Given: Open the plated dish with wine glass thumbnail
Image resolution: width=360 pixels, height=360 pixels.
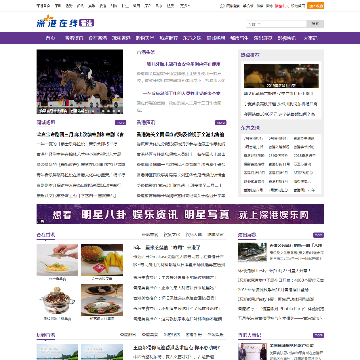Looking at the screenshot, I should coord(102,300).
